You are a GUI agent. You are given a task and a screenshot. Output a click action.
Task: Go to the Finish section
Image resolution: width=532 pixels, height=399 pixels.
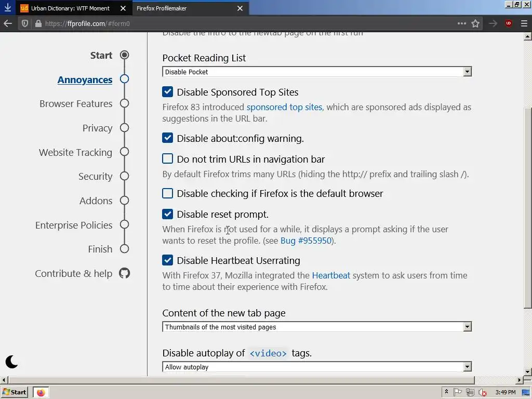(100, 249)
